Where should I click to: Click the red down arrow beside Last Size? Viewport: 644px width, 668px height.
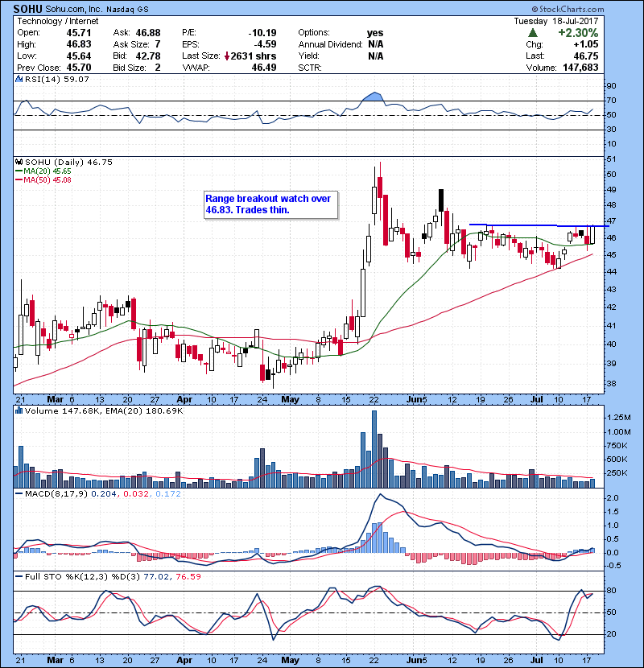(227, 56)
